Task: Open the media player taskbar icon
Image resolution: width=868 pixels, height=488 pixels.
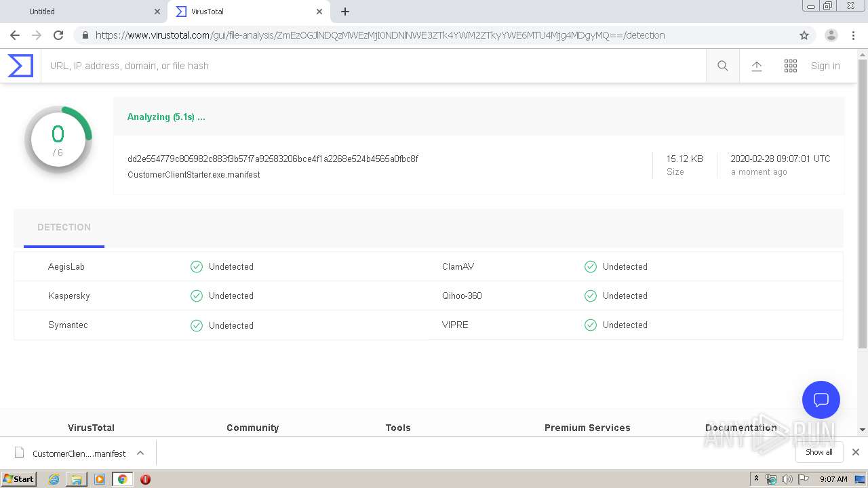Action: pos(100,479)
